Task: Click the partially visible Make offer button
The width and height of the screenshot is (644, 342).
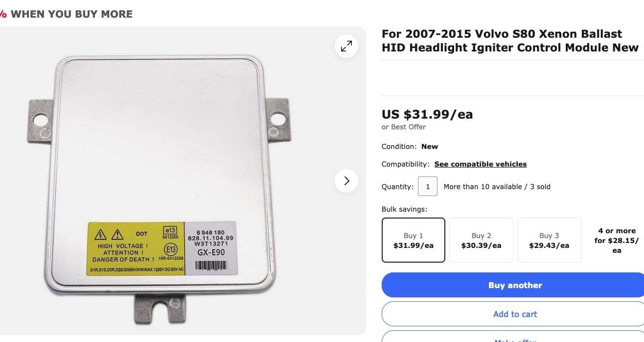Action: pyautogui.click(x=515, y=337)
